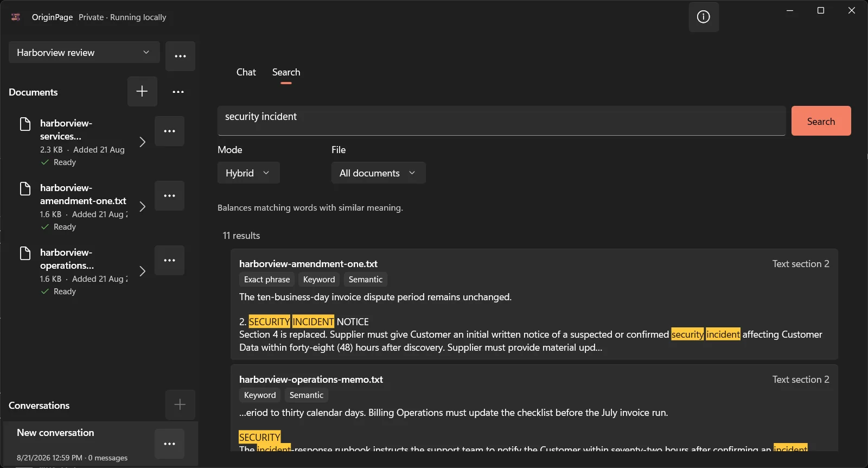Minimize the OriginPage window
The height and width of the screenshot is (468, 868).
point(790,10)
